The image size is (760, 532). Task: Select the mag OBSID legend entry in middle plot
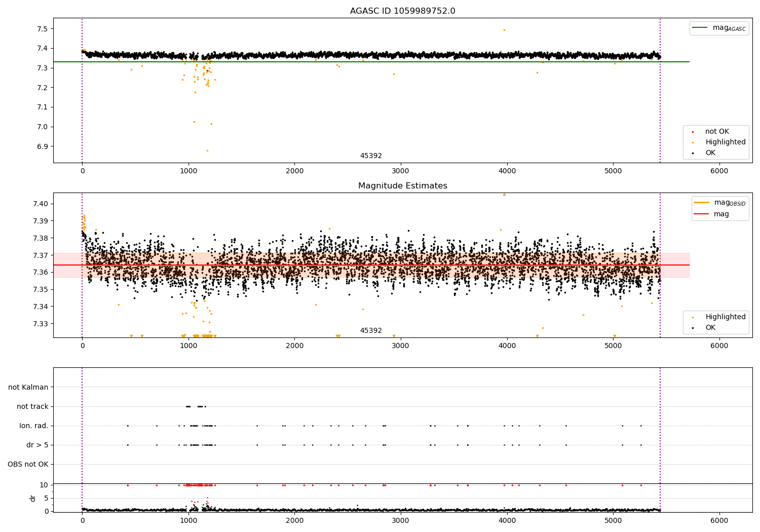[x=720, y=203]
